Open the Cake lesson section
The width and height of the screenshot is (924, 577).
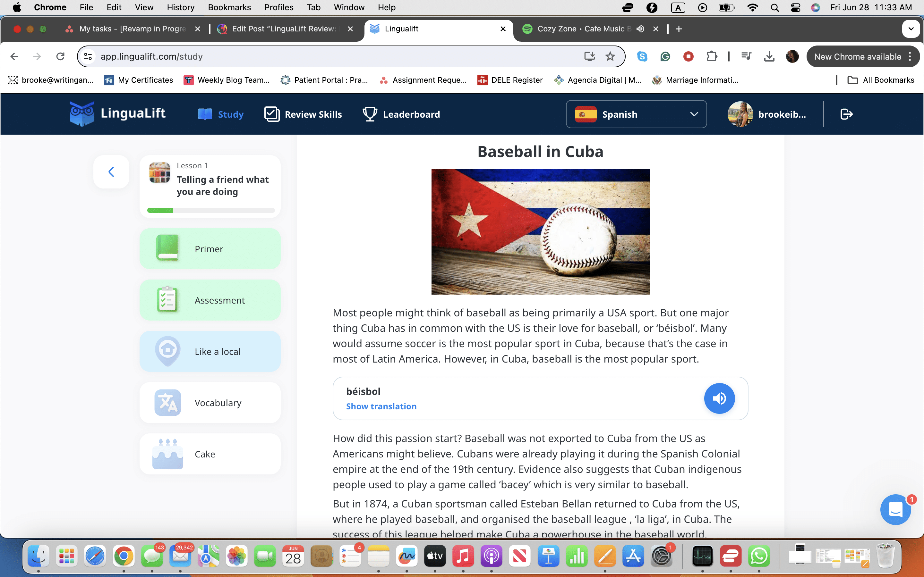pos(210,454)
